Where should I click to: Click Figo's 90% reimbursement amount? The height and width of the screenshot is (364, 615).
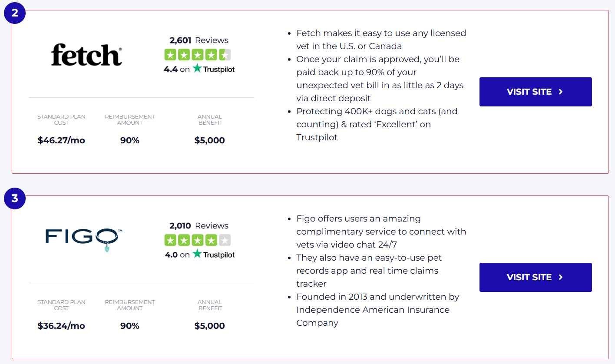(130, 326)
